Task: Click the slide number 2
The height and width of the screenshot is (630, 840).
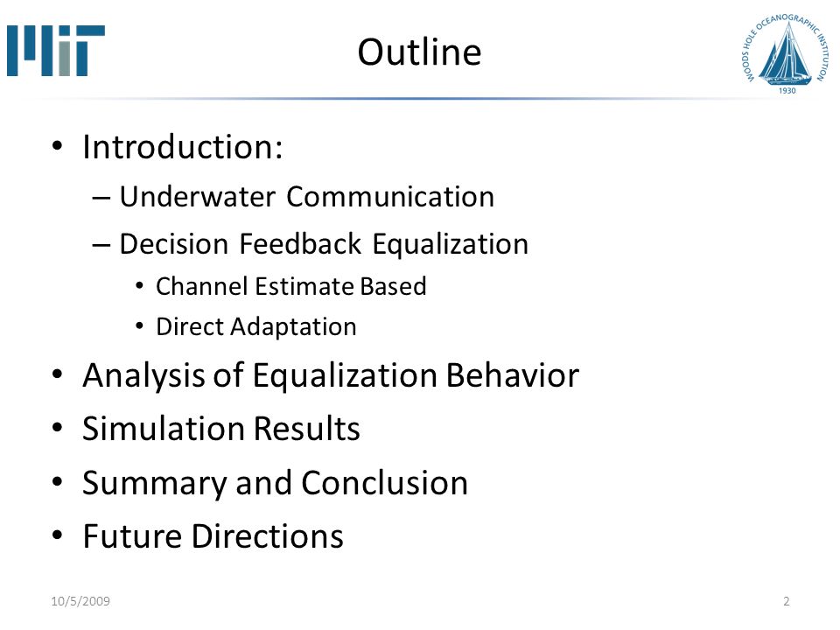Action: pyautogui.click(x=786, y=601)
